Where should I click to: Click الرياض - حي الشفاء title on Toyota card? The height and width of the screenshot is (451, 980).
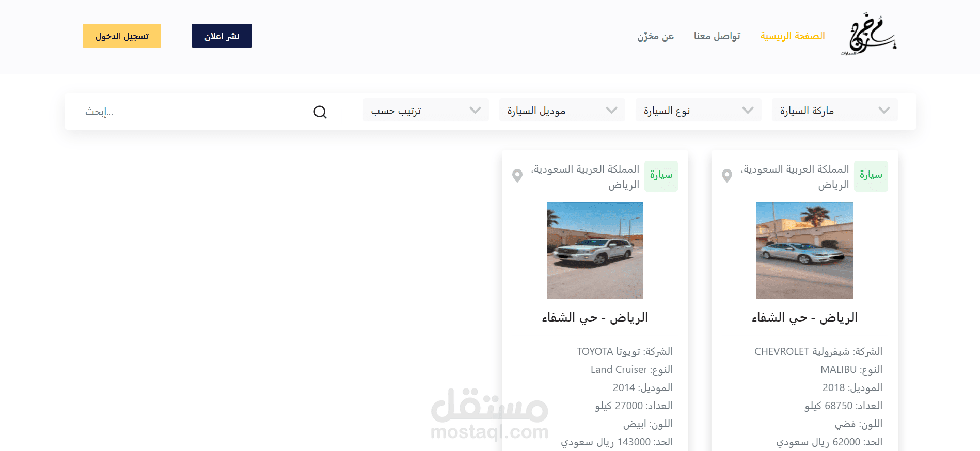coord(595,317)
